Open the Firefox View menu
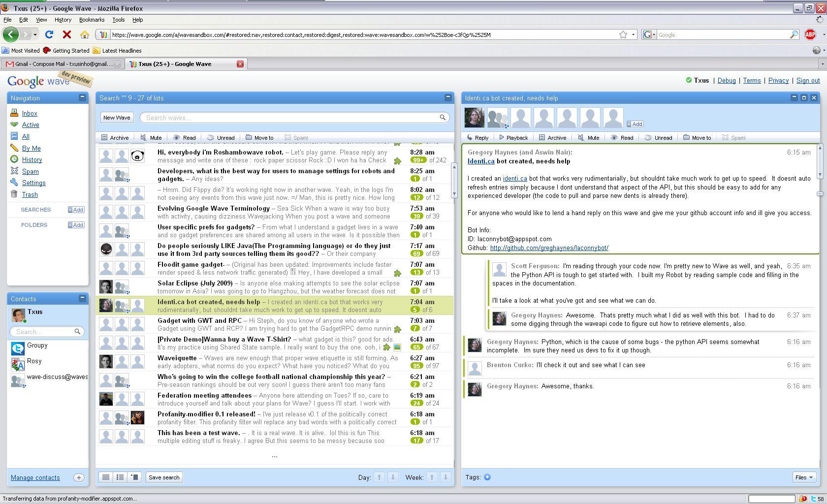 pyautogui.click(x=41, y=20)
